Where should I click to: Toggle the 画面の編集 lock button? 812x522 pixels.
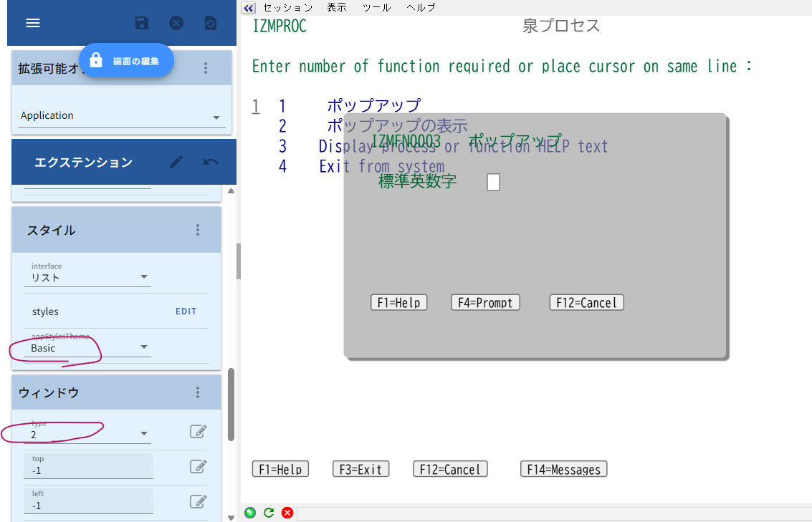point(126,61)
